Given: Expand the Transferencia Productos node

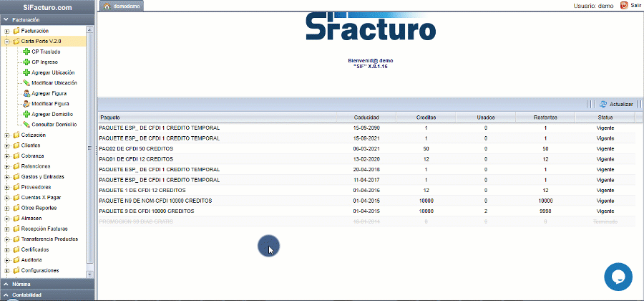Looking at the screenshot, I should tap(6, 239).
